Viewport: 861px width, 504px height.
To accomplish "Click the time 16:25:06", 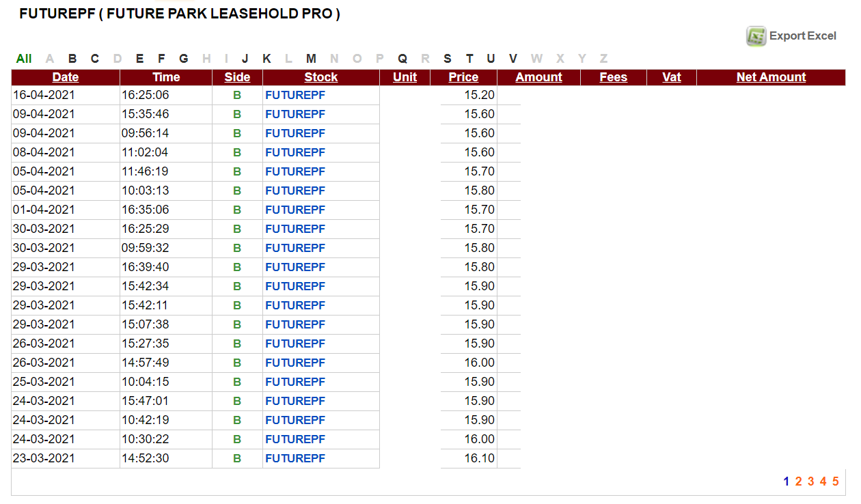I will (146, 95).
